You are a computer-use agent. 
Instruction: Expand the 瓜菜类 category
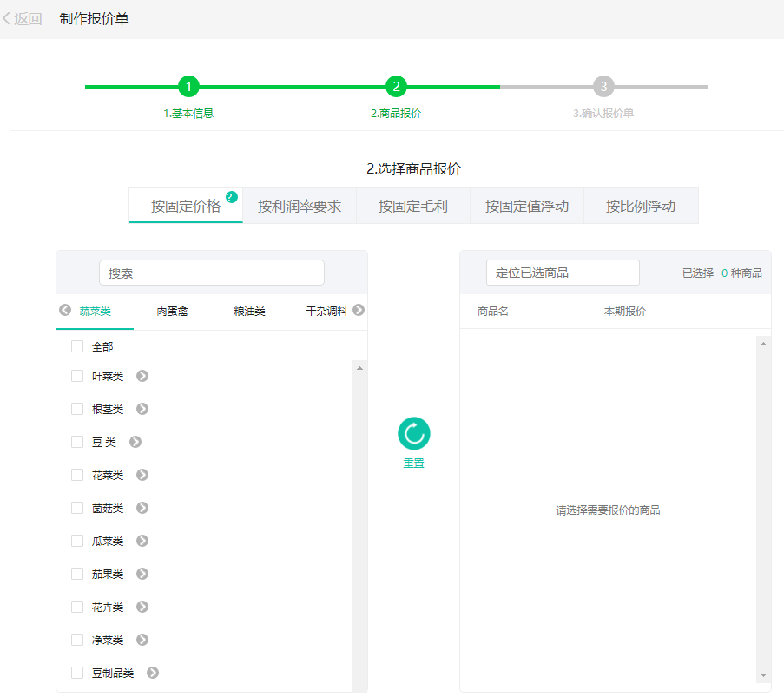click(x=142, y=541)
